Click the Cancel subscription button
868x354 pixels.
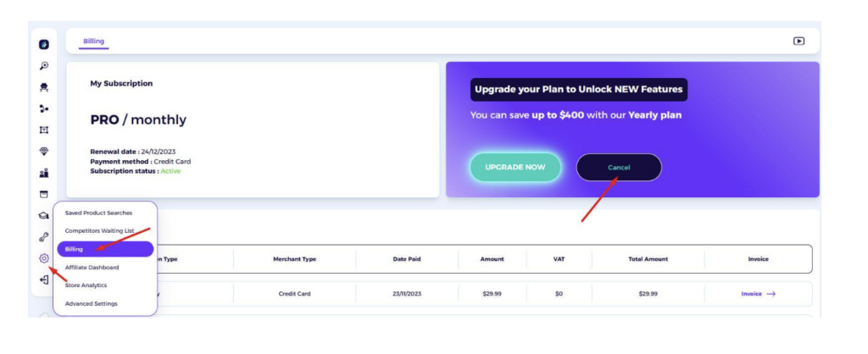pos(619,167)
